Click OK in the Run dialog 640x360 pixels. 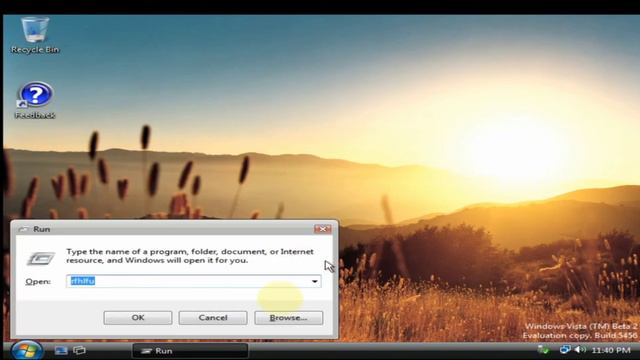(x=138, y=318)
